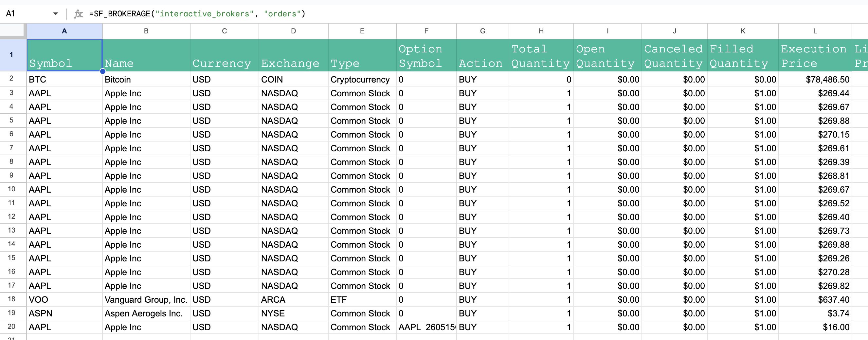Select column I header
The width and height of the screenshot is (868, 340).
607,31
